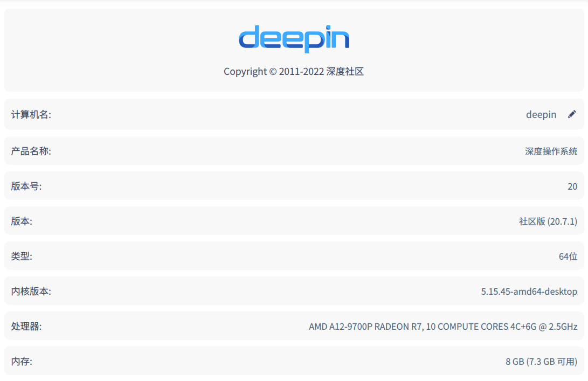Select the 8 GB memory value
Viewport: 588px width, 381px height.
pos(542,361)
